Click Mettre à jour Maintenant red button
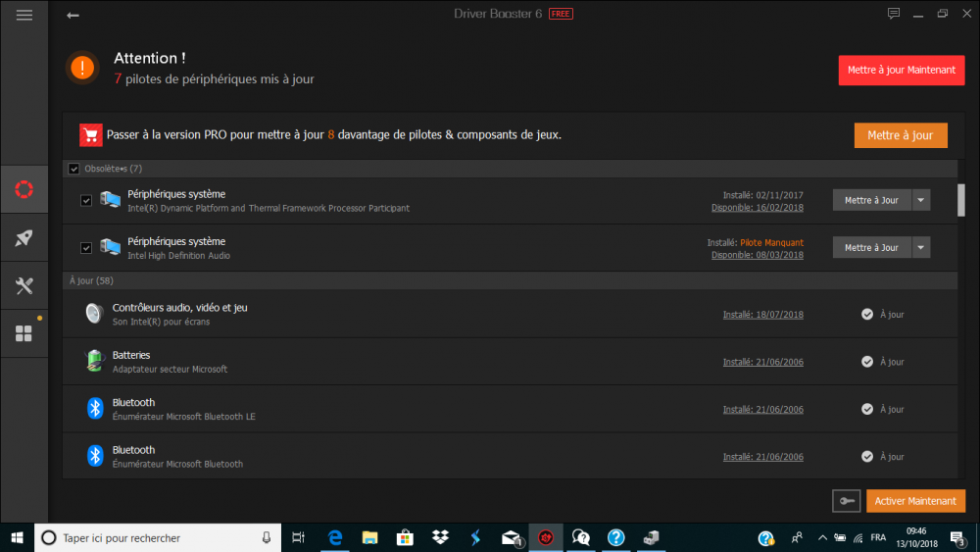This screenshot has height=552, width=980. tap(902, 70)
